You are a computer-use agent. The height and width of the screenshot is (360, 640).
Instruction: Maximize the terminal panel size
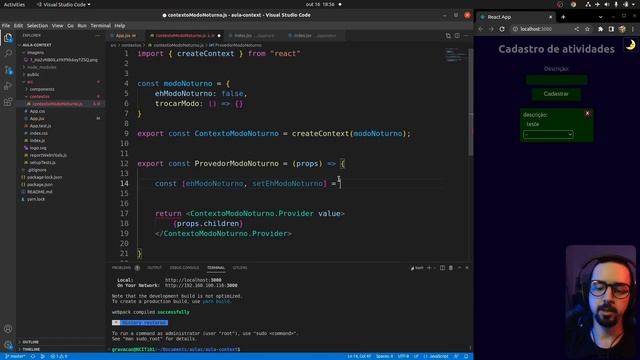[x=460, y=268]
